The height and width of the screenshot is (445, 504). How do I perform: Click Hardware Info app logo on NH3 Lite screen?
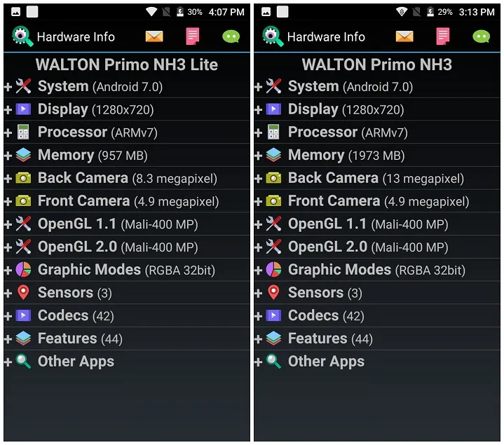click(x=22, y=36)
